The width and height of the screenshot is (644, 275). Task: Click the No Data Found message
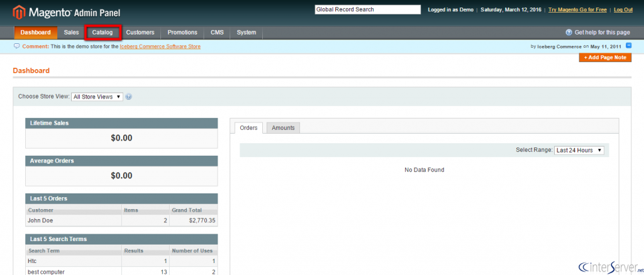click(x=425, y=170)
